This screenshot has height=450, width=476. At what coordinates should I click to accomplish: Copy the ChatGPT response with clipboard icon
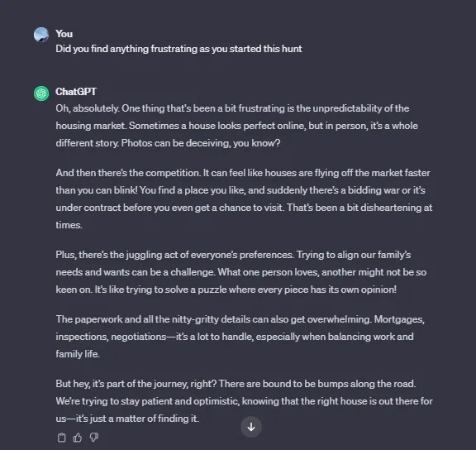[62, 438]
